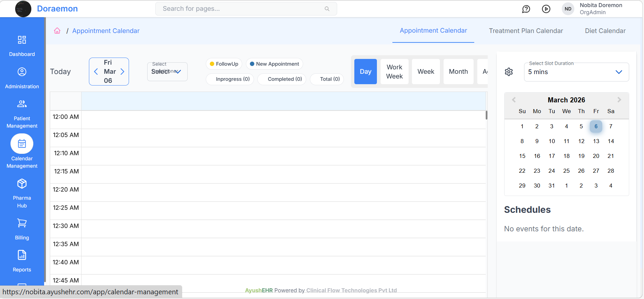Click the calendar settings gear icon
This screenshot has height=299, width=644.
(x=509, y=72)
